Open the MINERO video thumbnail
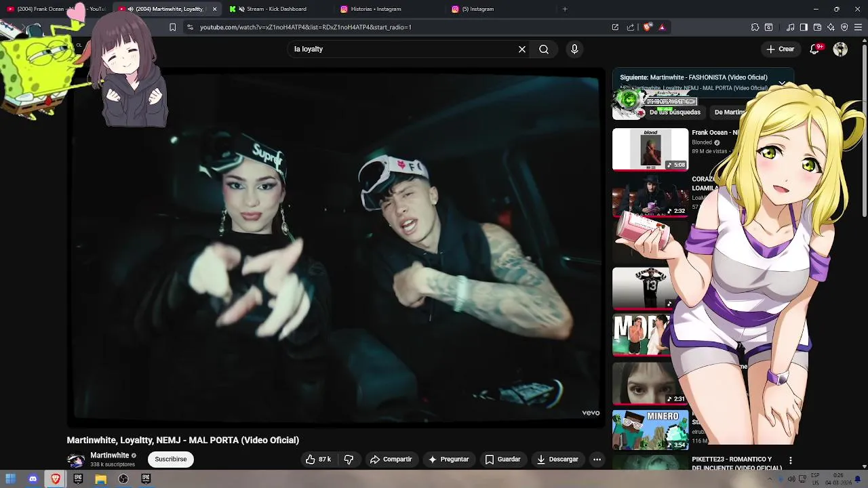This screenshot has height=488, width=868. point(650,430)
